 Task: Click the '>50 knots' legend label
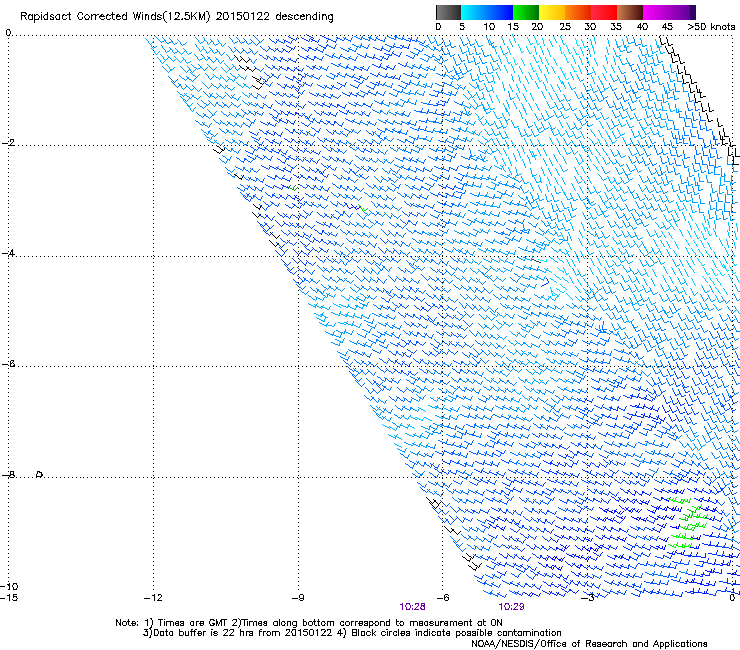tap(711, 27)
